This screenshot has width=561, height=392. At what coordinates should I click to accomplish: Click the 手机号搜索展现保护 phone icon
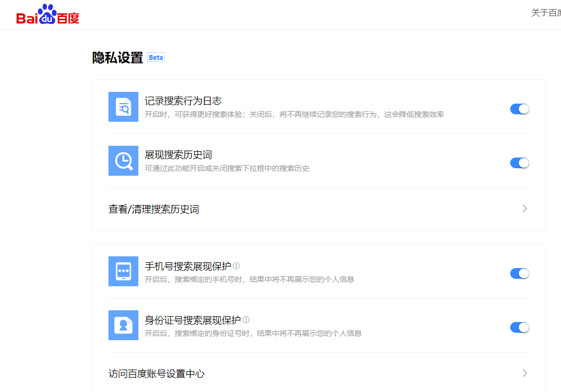pos(123,271)
